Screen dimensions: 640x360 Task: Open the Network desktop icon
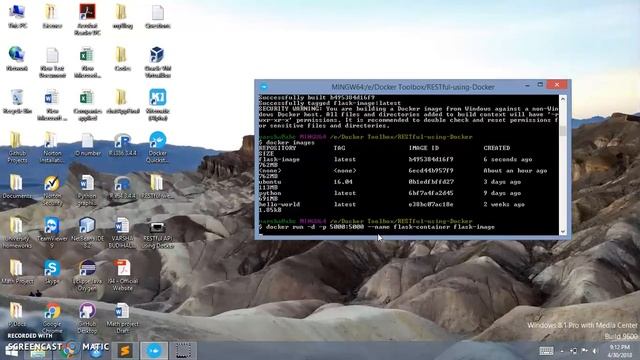(17, 58)
